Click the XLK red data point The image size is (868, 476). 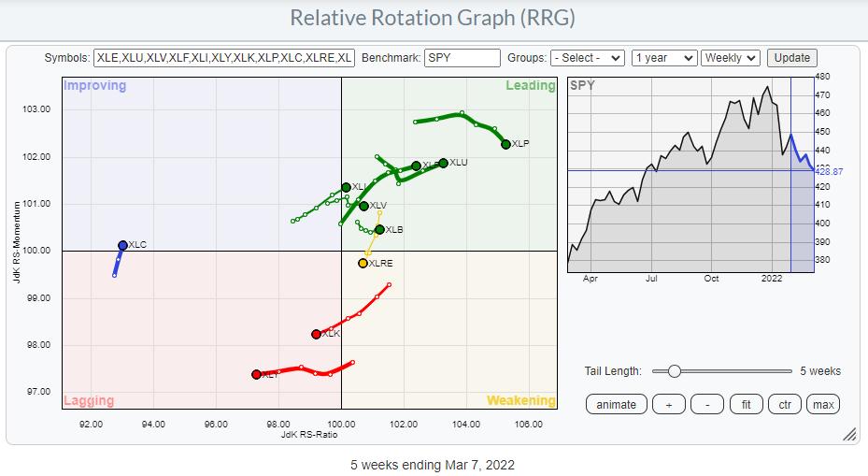coord(316,334)
